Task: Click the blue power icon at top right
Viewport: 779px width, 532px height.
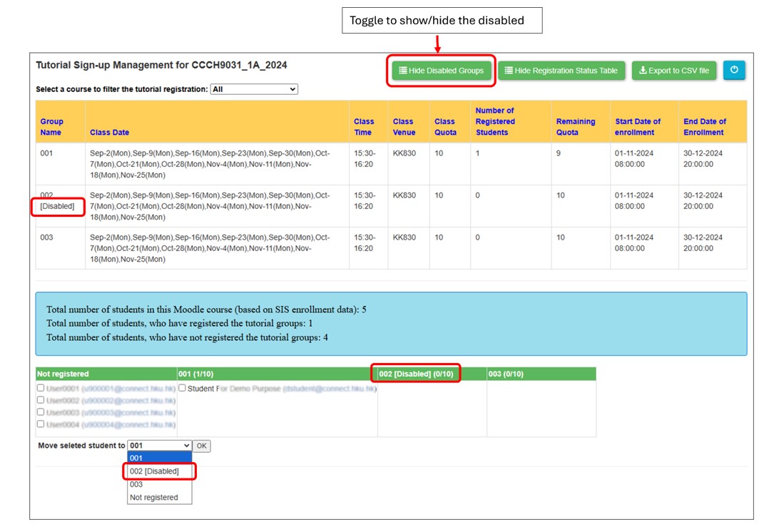Action: (x=734, y=71)
